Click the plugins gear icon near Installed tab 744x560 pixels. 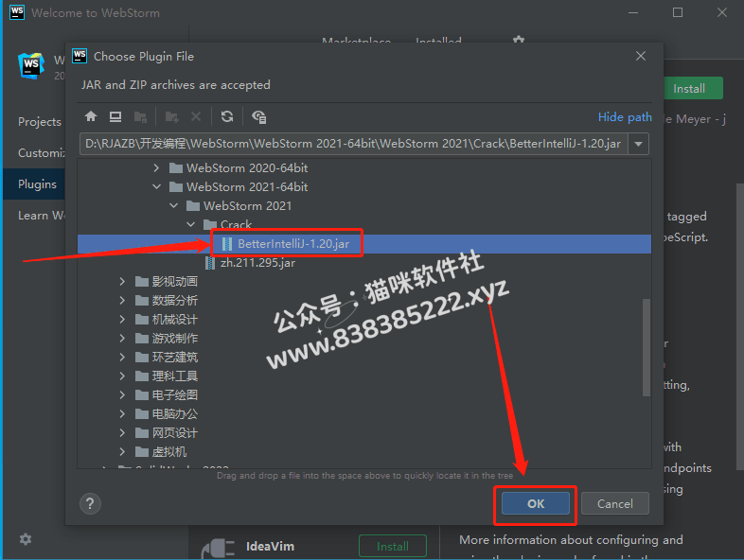(x=519, y=40)
